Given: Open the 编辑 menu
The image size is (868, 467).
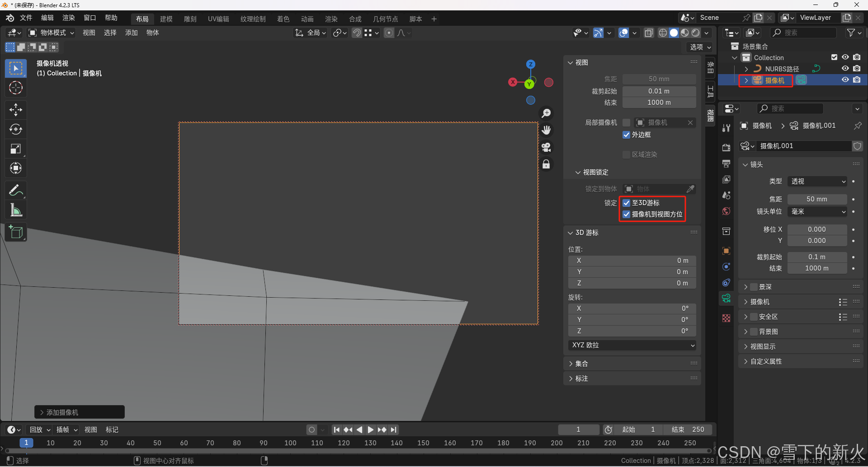Looking at the screenshot, I should coord(47,18).
